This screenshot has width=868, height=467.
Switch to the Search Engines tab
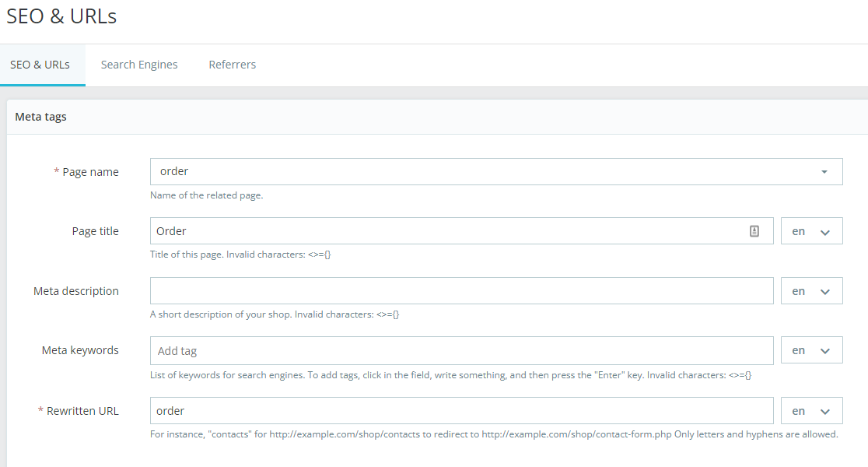pyautogui.click(x=139, y=65)
